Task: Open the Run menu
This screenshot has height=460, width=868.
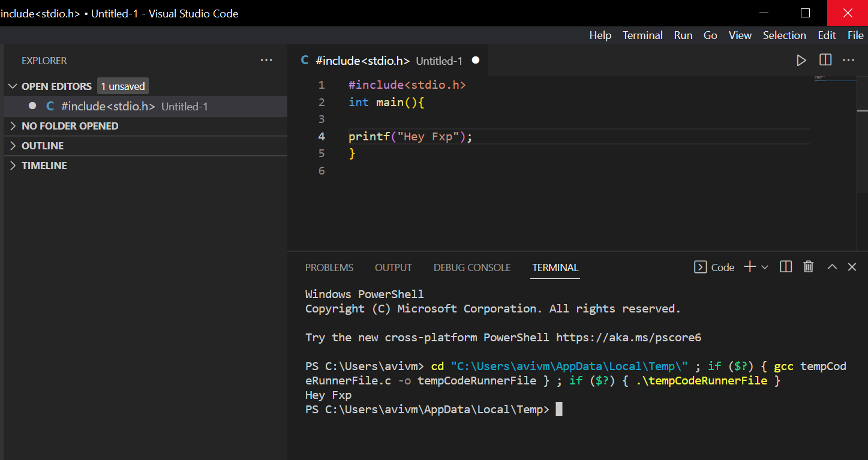Action: pos(683,35)
